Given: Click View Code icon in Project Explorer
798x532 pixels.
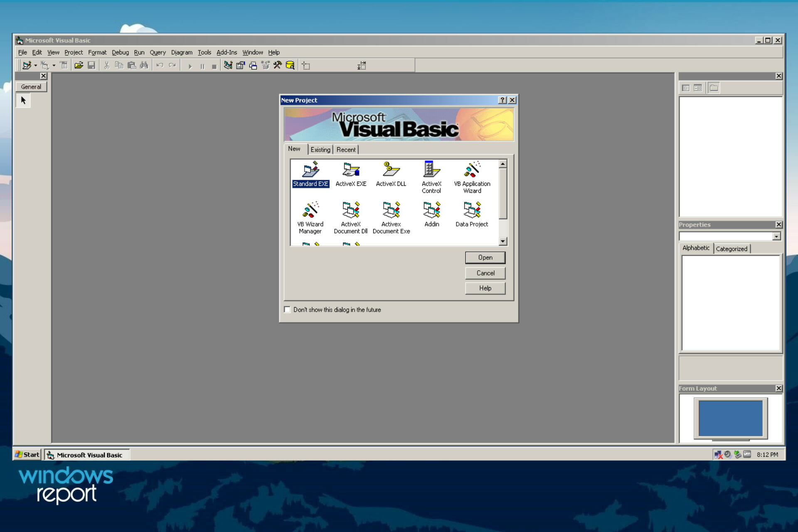Looking at the screenshot, I should (x=686, y=88).
